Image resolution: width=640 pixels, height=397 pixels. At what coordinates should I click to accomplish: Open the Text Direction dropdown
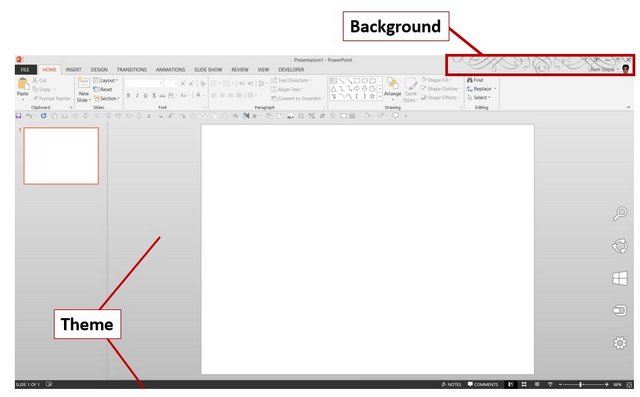tap(291, 80)
